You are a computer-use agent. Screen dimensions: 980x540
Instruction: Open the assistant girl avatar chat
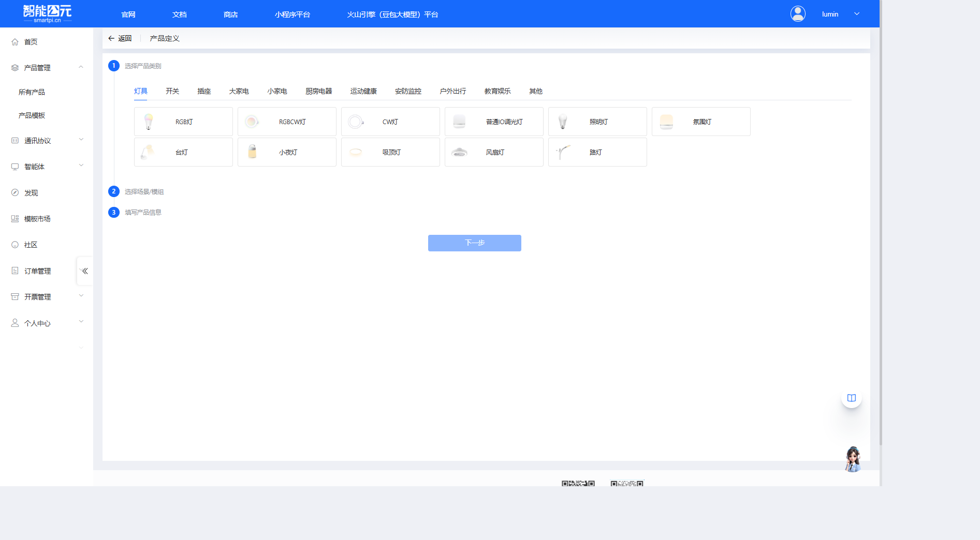click(x=852, y=459)
